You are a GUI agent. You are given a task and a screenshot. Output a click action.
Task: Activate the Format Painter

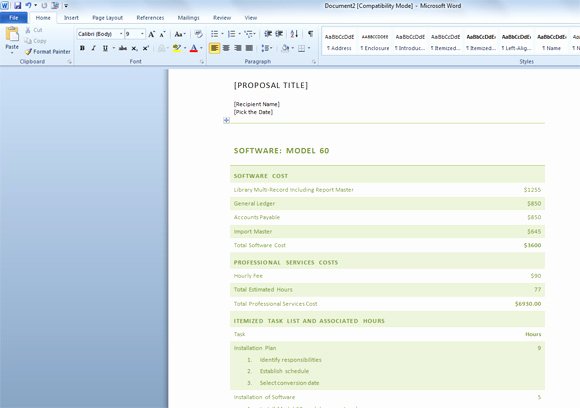tap(48, 51)
